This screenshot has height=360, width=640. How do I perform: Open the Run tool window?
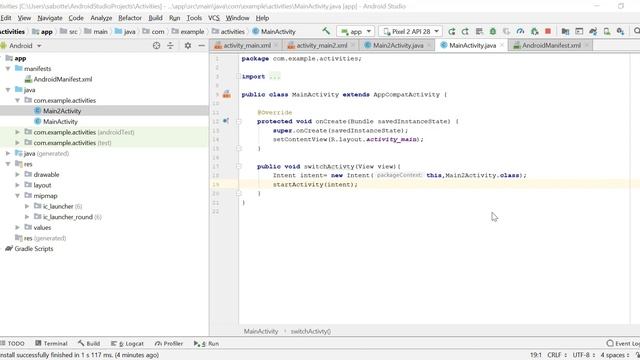(207, 344)
